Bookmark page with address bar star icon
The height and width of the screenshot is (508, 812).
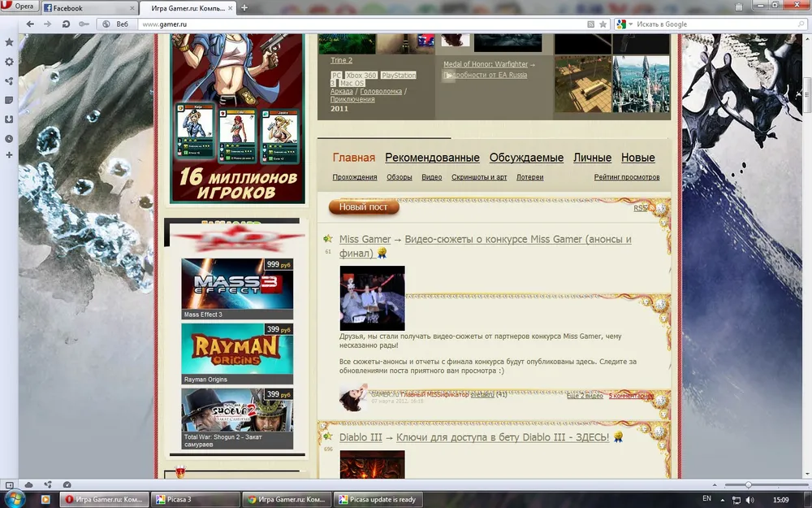tap(603, 24)
